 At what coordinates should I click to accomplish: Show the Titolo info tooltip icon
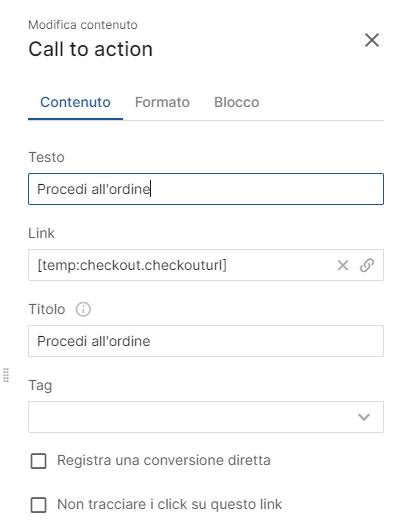[83, 309]
